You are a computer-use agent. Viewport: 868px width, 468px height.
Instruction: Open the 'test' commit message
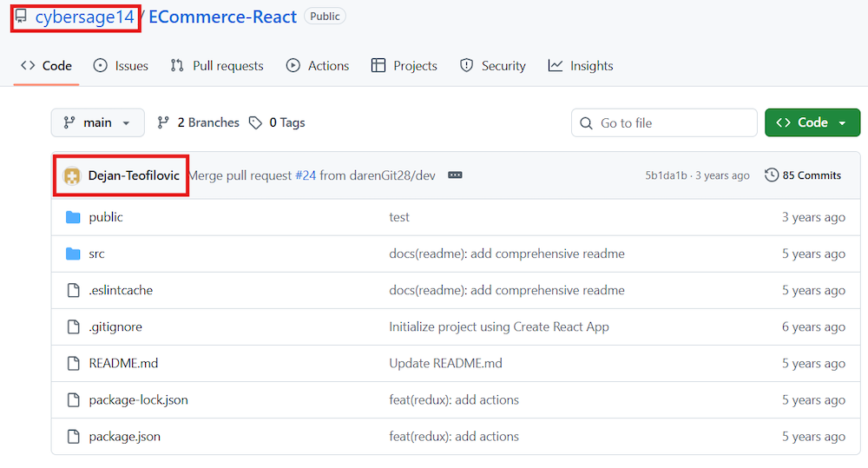(399, 217)
